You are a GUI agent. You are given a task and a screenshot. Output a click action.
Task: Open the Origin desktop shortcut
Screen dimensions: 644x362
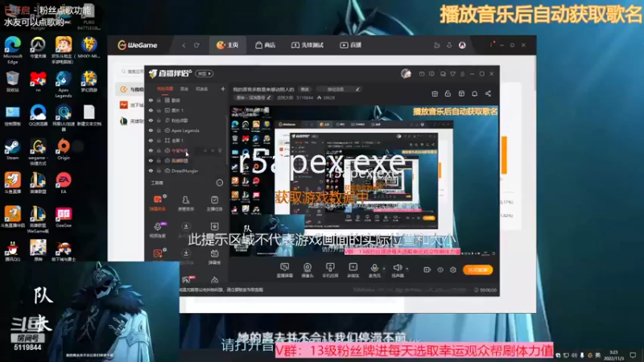pos(64,150)
